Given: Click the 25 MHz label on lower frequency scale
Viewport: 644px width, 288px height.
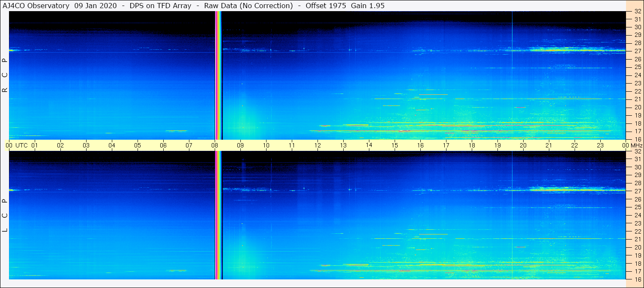Looking at the screenshot, I should [x=638, y=207].
